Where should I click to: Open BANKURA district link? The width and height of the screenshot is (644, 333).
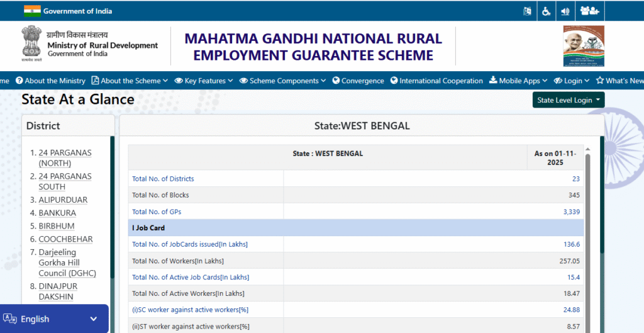click(x=57, y=213)
